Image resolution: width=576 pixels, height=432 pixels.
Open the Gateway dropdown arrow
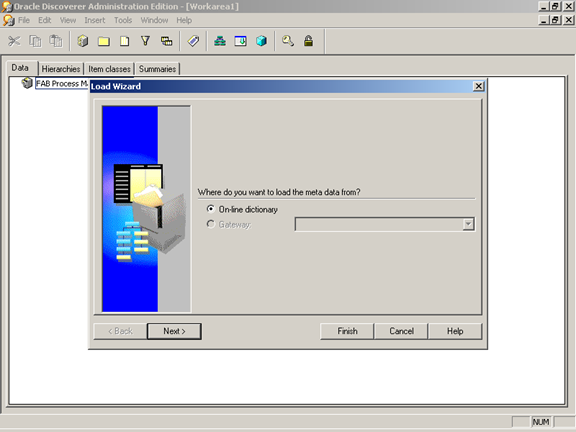468,224
